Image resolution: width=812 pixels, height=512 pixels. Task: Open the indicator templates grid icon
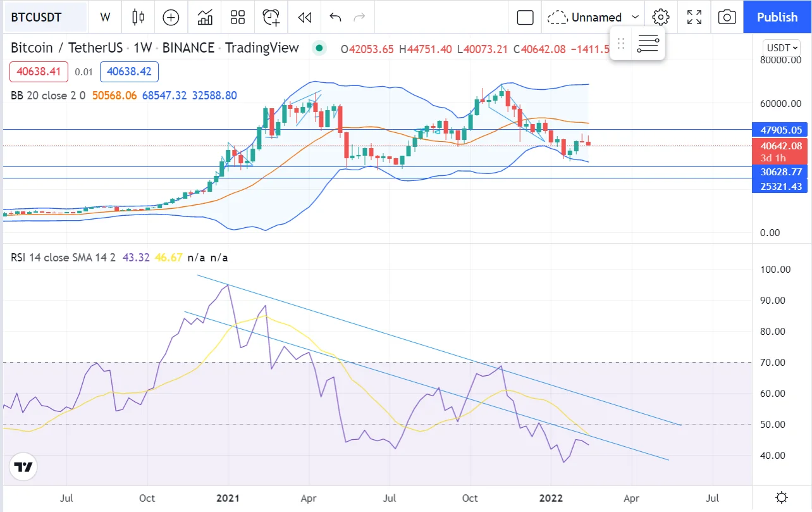point(238,17)
